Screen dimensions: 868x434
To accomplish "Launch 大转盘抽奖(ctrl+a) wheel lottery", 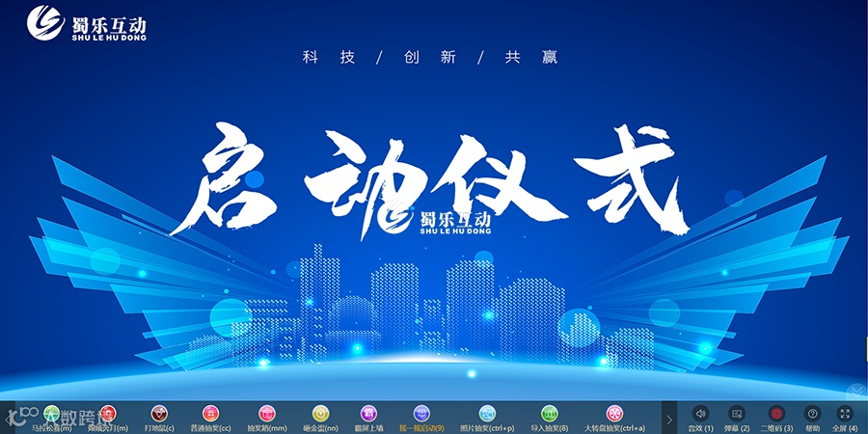I will (614, 414).
